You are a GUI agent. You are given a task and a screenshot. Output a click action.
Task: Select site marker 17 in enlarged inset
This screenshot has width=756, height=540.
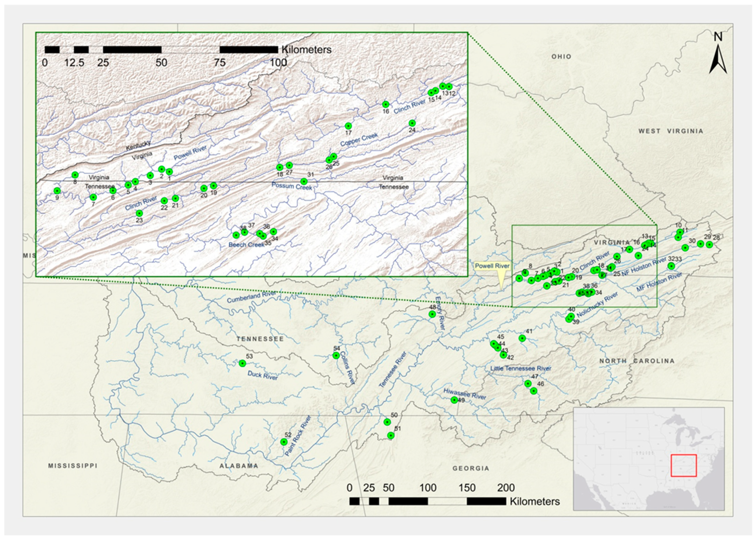click(x=348, y=126)
